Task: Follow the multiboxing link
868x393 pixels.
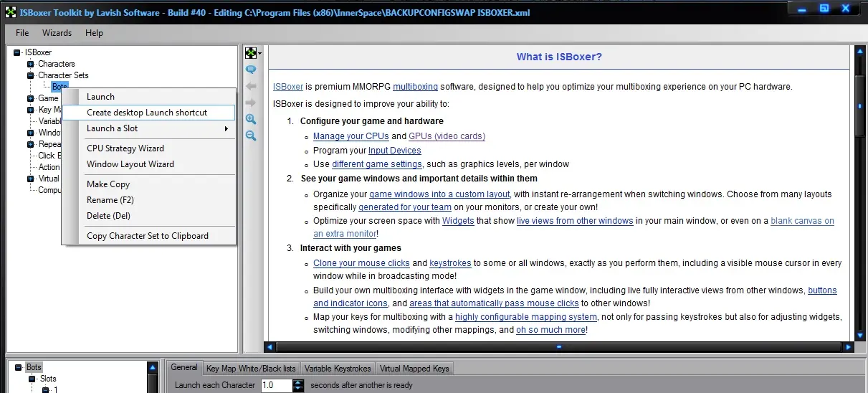Action: click(x=415, y=87)
